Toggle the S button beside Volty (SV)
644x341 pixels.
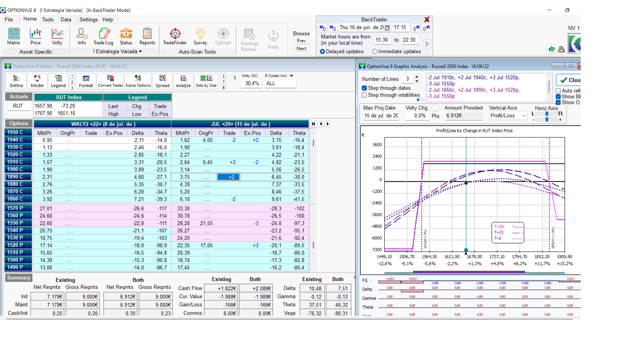pyautogui.click(x=235, y=78)
